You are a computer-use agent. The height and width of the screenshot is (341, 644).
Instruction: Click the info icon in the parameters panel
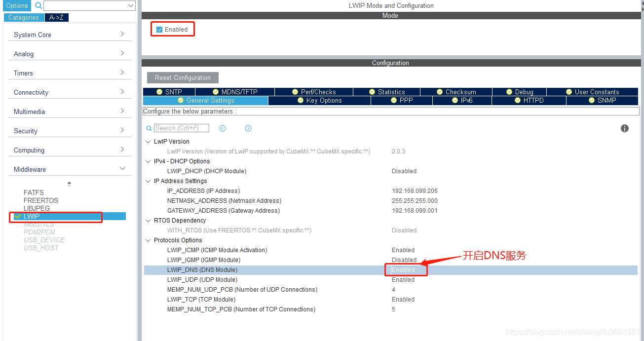[624, 128]
